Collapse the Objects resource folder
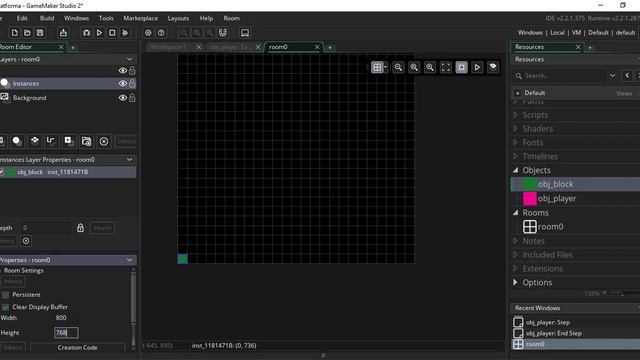This screenshot has width=640, height=360. [x=516, y=170]
